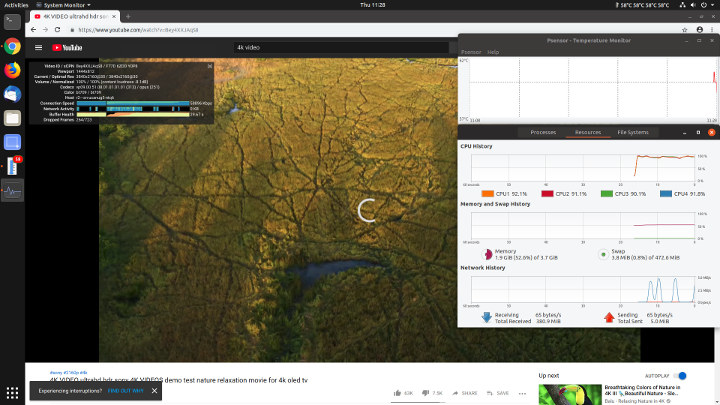Viewport: 720px width, 405px height.
Task: Open the video more actions menu
Action: 522,393
